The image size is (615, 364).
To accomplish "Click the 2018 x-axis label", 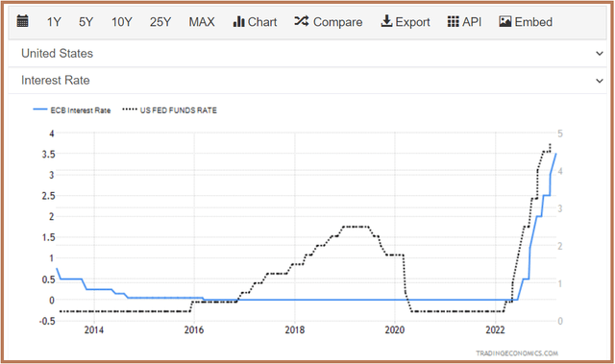I will [295, 330].
